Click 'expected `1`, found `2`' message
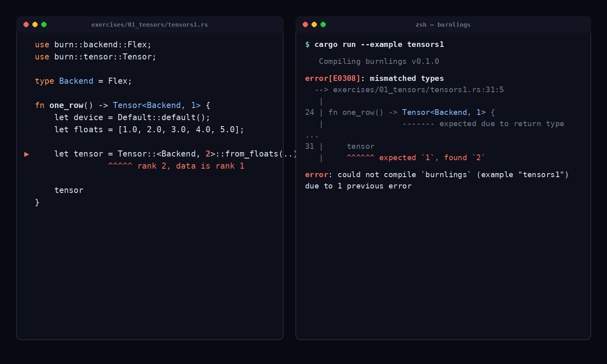 (x=432, y=158)
